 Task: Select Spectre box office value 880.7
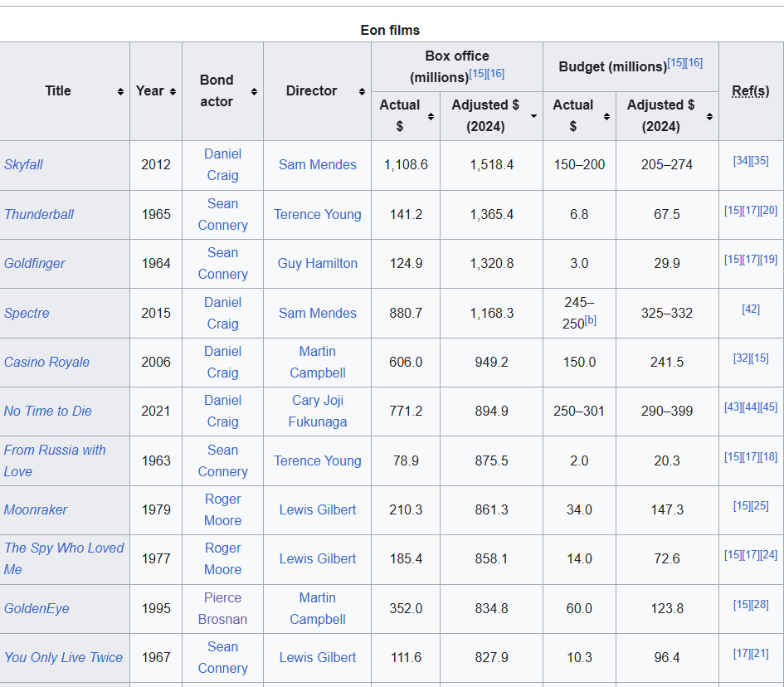(406, 313)
